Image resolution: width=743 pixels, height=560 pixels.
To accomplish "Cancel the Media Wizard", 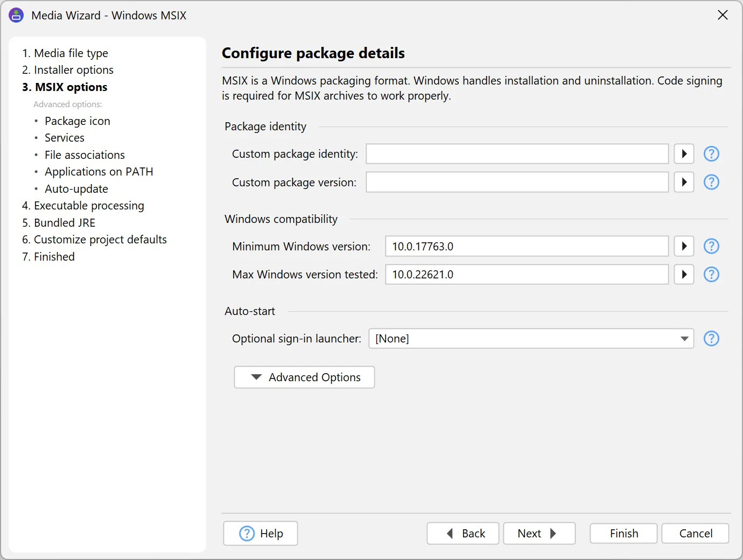I will [695, 534].
